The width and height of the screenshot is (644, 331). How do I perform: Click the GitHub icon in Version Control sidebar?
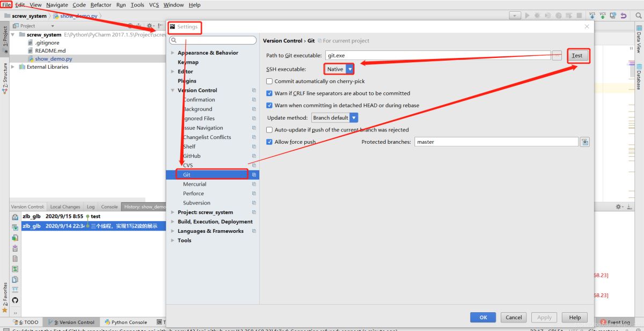point(15,300)
